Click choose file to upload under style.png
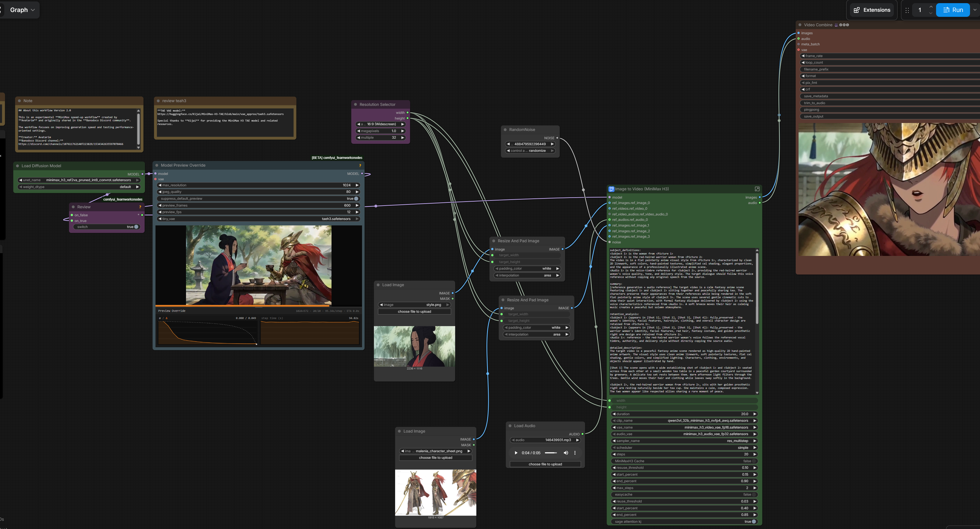980x529 pixels. (x=414, y=312)
